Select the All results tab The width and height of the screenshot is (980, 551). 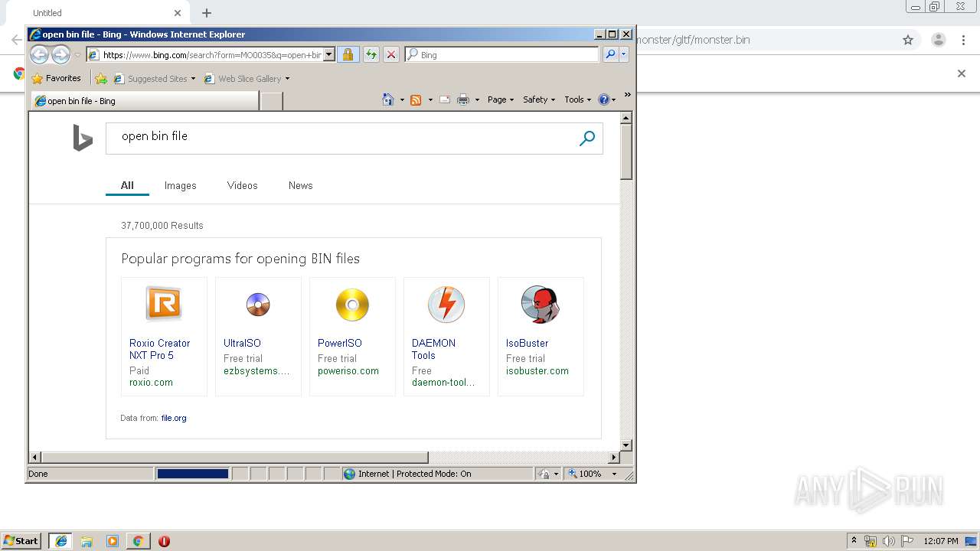(x=127, y=185)
